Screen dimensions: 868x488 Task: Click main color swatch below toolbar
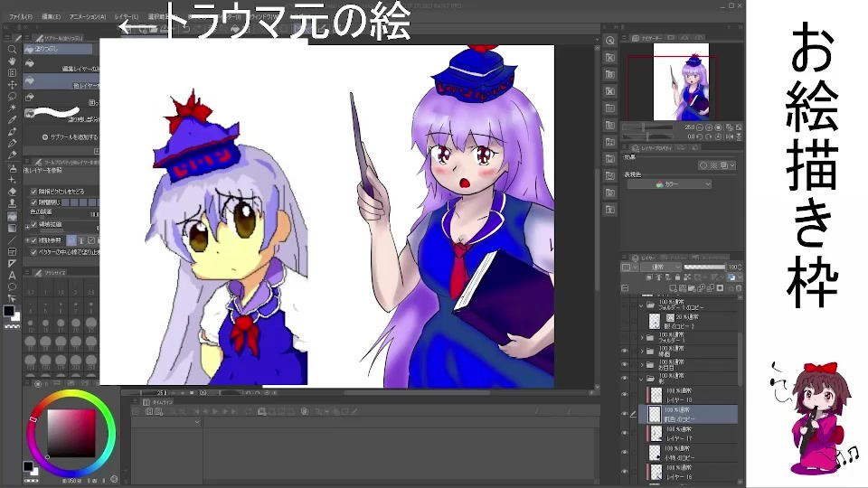click(x=8, y=311)
